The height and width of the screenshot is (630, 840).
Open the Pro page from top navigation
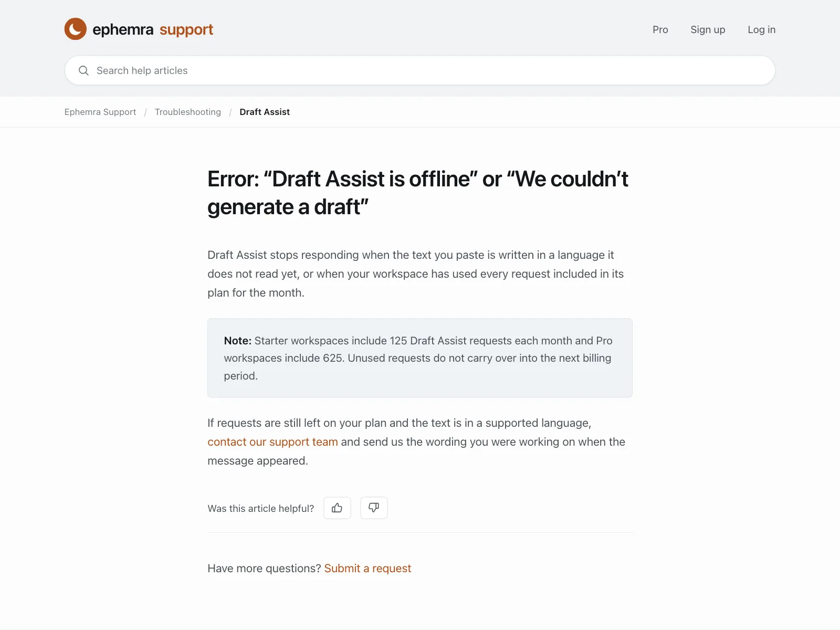(x=660, y=29)
